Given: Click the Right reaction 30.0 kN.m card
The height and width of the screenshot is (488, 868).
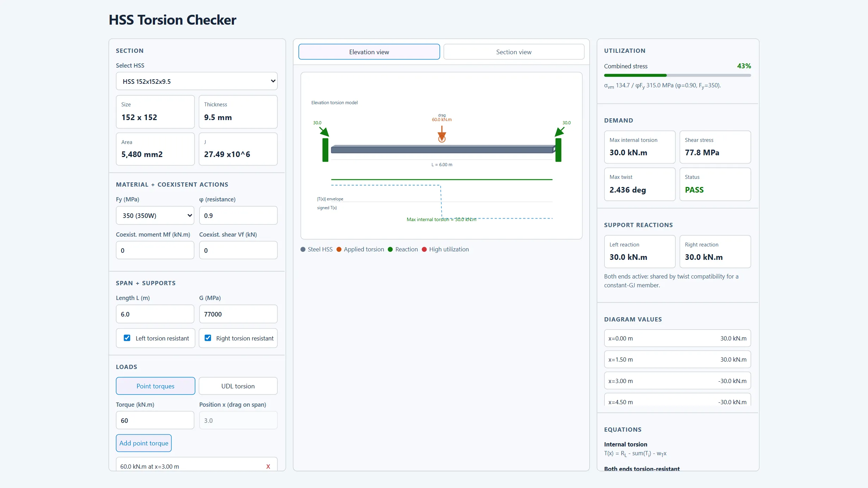Looking at the screenshot, I should point(715,251).
